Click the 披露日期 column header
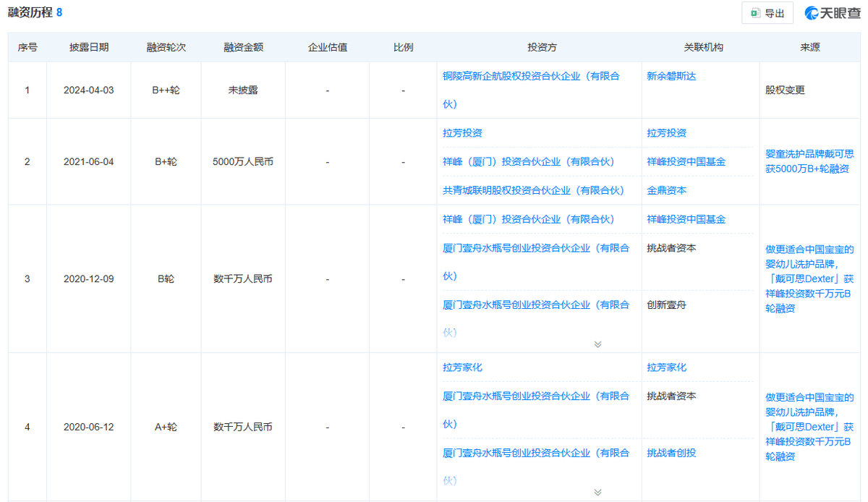The height and width of the screenshot is (502, 868). 89,48
